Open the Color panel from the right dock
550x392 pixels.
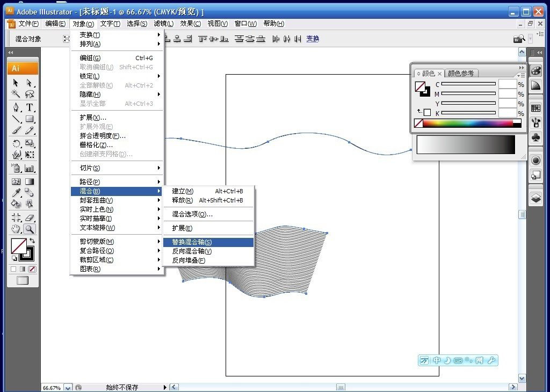[535, 71]
